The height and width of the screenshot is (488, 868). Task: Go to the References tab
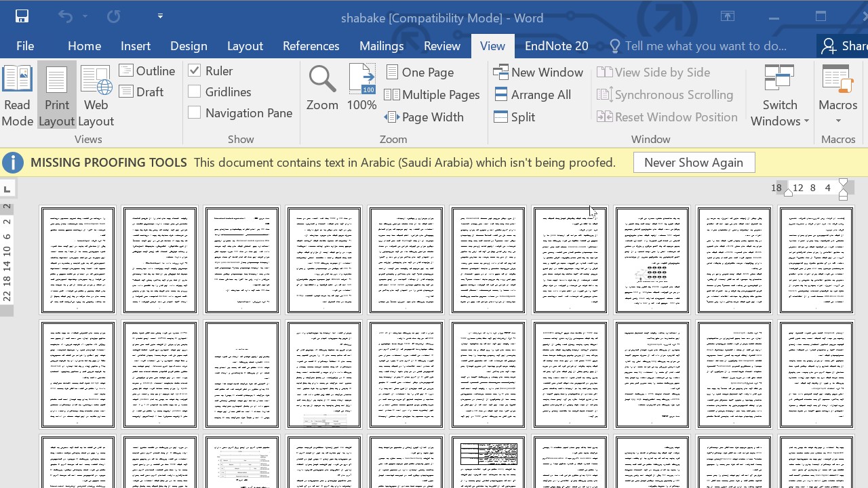tap(311, 46)
